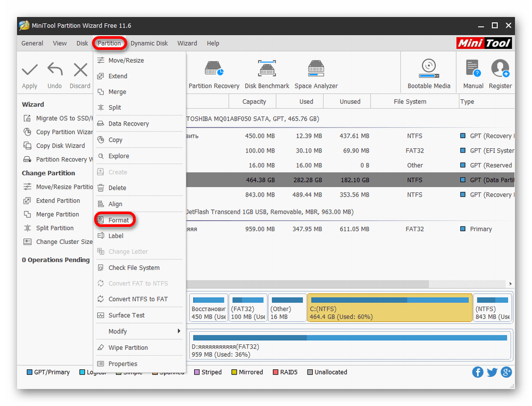The height and width of the screenshot is (406, 532).
Task: Click the Discard X icon
Action: point(80,70)
